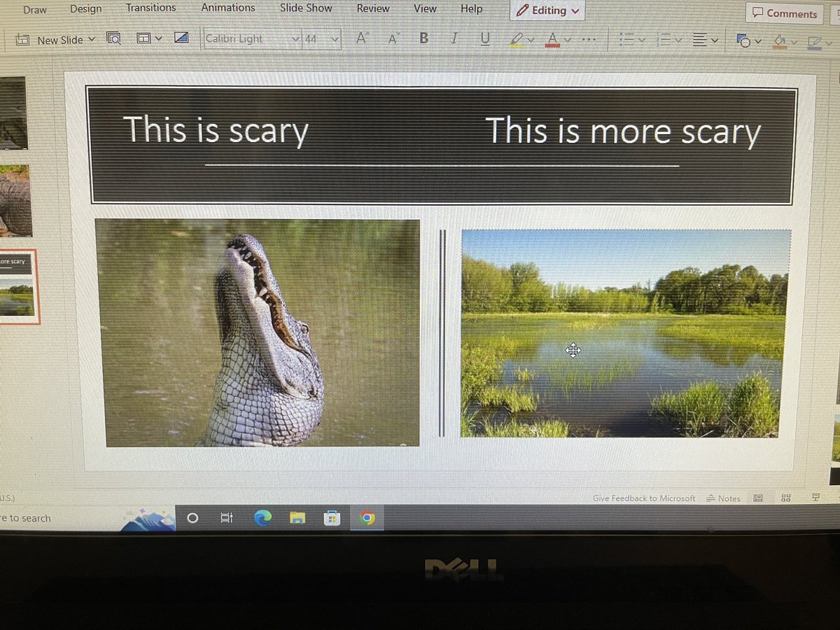840x630 pixels.
Task: Select the marsh pond picture on the slide
Action: click(x=625, y=334)
